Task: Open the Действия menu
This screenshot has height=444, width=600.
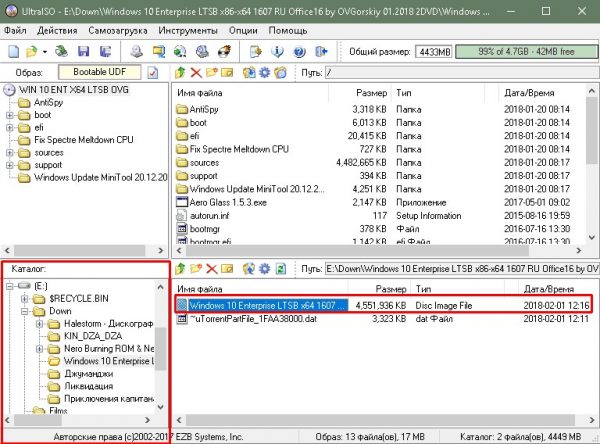Action: [x=57, y=30]
